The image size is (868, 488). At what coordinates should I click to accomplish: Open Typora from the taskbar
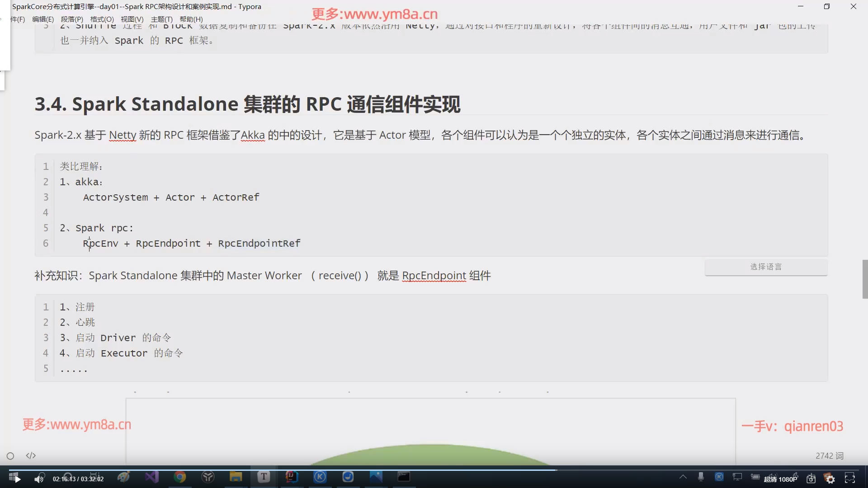point(264,477)
